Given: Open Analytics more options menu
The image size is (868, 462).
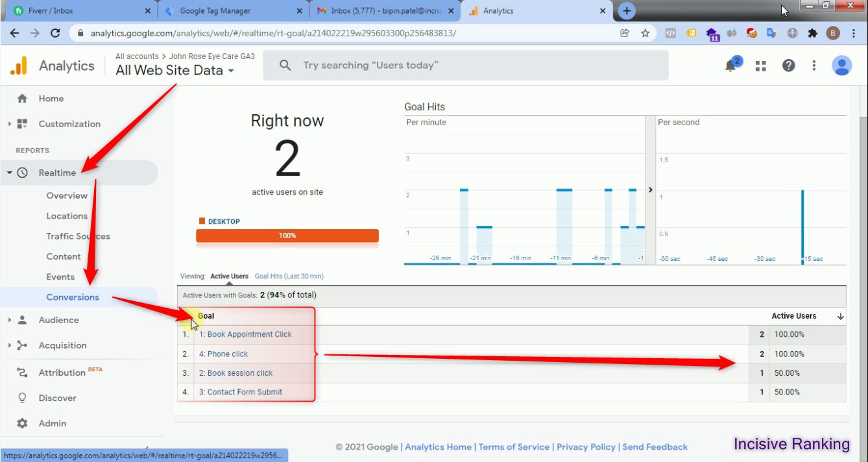Looking at the screenshot, I should click(x=814, y=66).
